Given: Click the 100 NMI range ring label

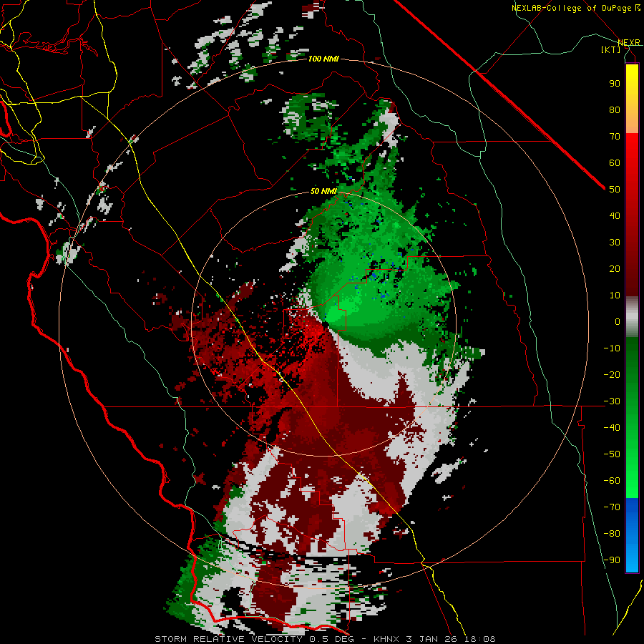Looking at the screenshot, I should point(323,59).
